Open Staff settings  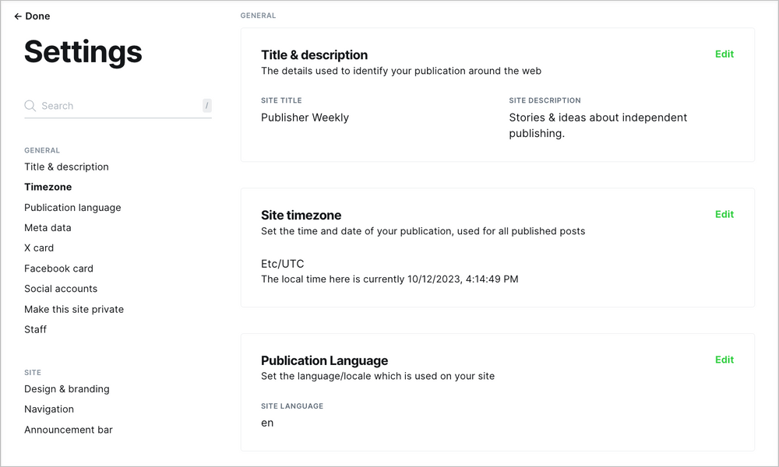coord(35,329)
